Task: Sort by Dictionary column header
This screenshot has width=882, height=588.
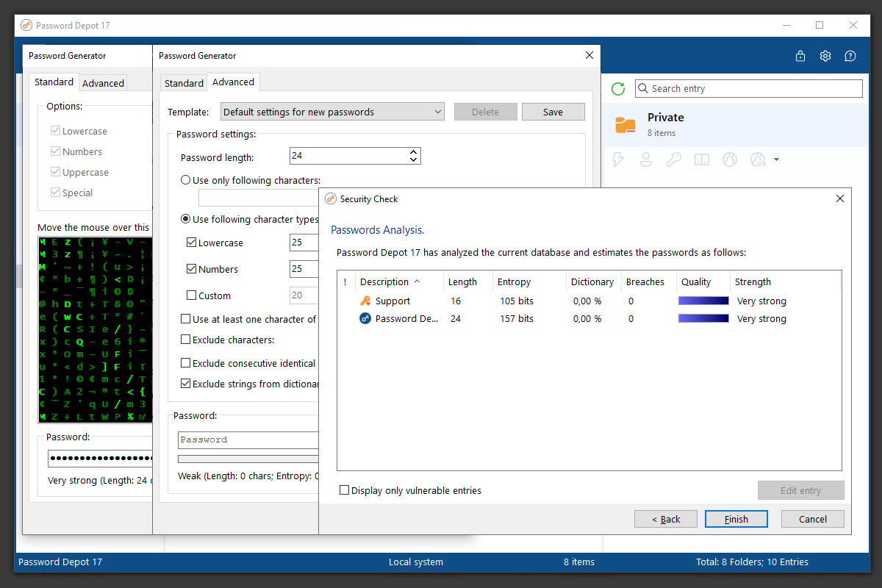Action: pyautogui.click(x=592, y=282)
